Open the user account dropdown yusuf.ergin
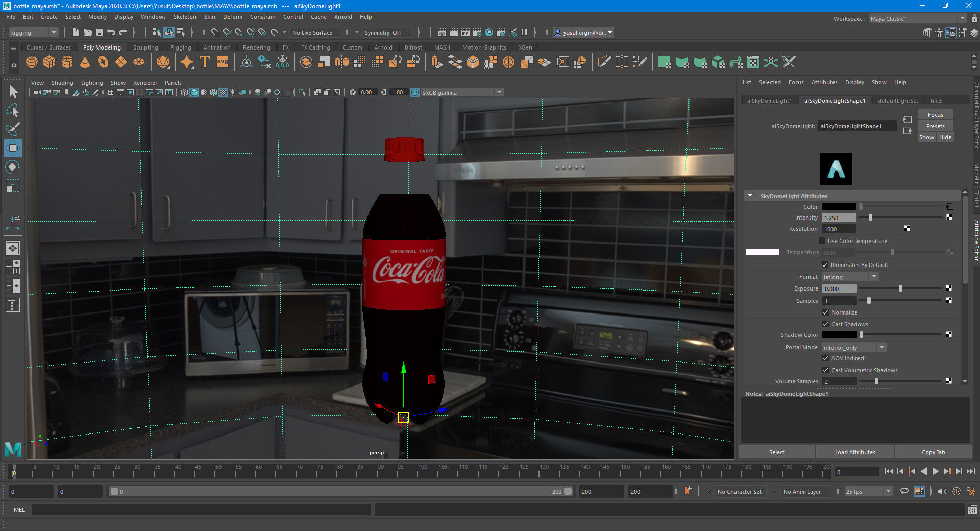The image size is (980, 531). (583, 32)
